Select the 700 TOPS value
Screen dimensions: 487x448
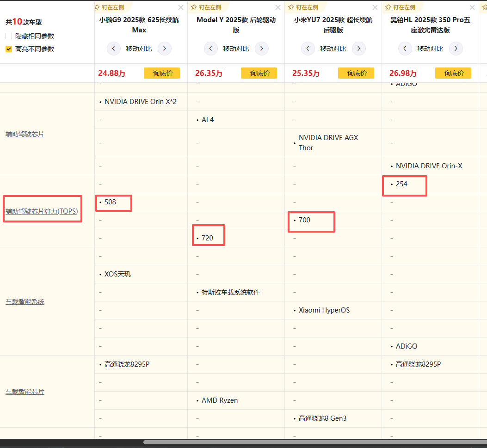click(304, 220)
